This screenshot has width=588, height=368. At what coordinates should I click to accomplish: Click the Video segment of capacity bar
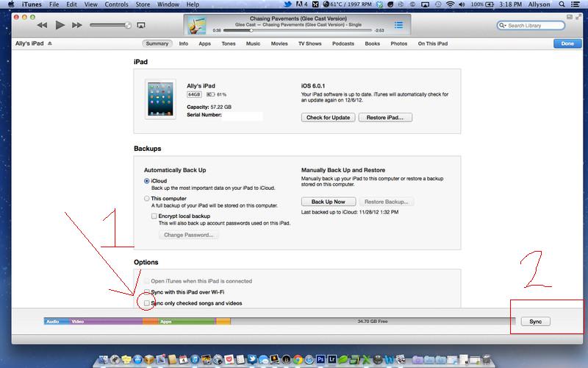(x=106, y=322)
